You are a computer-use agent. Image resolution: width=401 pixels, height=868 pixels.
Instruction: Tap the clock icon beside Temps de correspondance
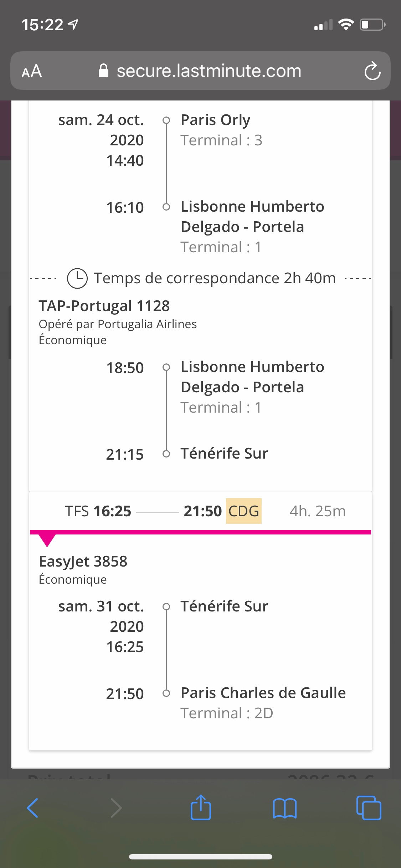coord(77,278)
